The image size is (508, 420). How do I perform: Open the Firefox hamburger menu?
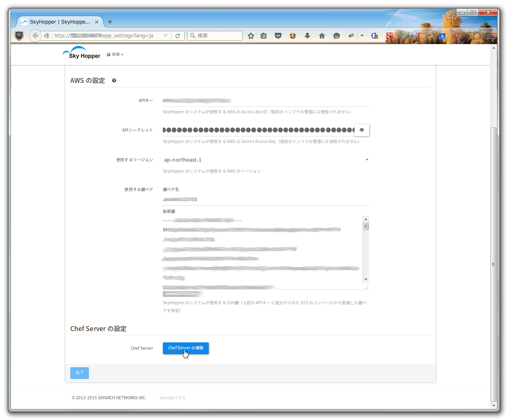[x=489, y=36]
